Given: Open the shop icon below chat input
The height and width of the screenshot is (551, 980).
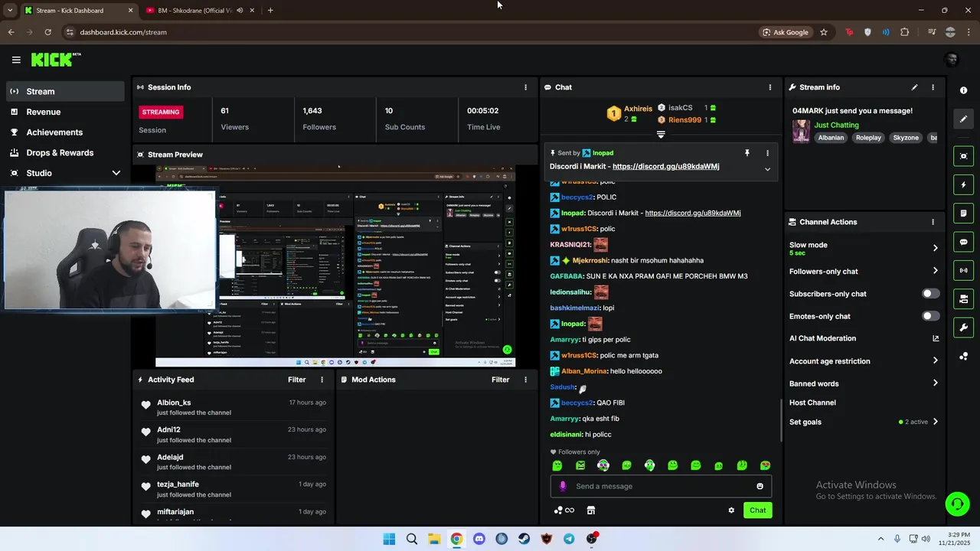Looking at the screenshot, I should (x=591, y=510).
